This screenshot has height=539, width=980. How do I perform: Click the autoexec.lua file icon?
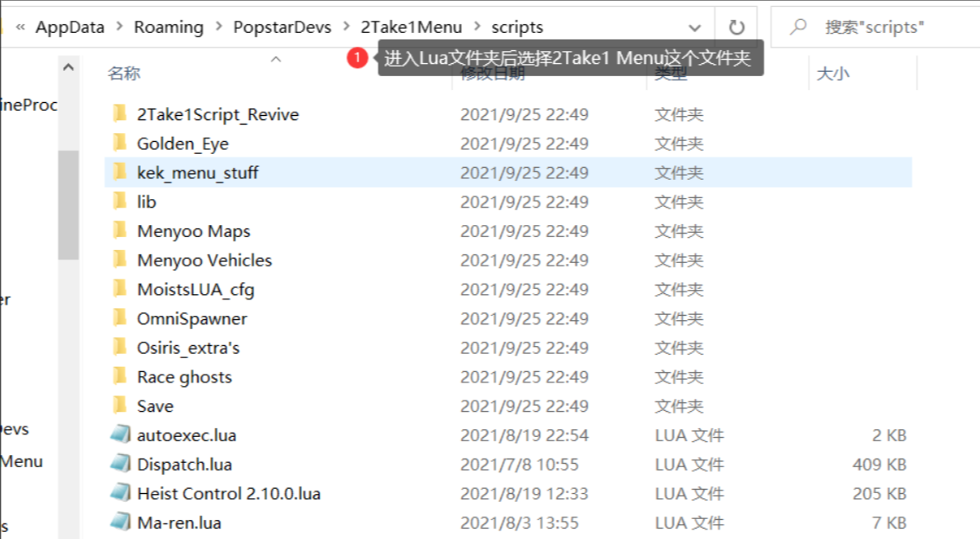point(120,434)
